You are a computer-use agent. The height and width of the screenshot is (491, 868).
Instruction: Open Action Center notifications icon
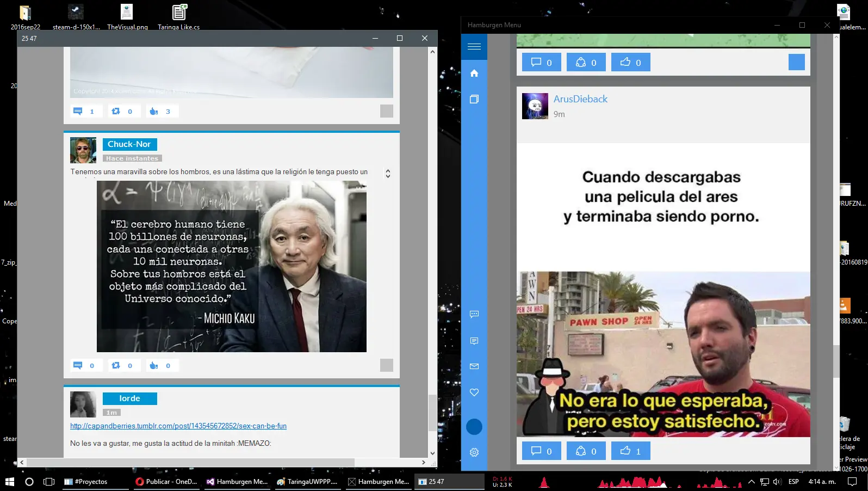tap(852, 482)
